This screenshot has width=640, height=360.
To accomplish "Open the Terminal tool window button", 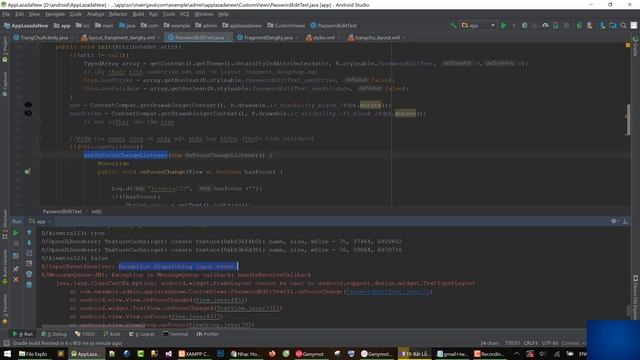I will (x=176, y=334).
